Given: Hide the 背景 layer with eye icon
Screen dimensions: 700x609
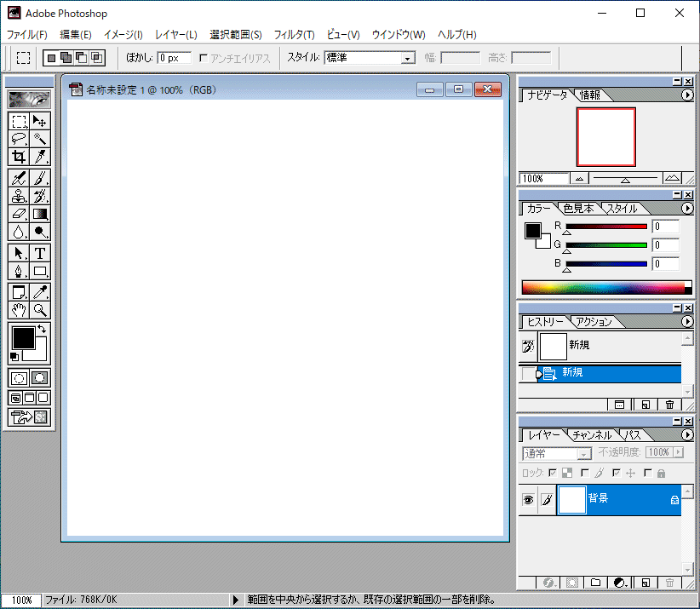Looking at the screenshot, I should 527,500.
